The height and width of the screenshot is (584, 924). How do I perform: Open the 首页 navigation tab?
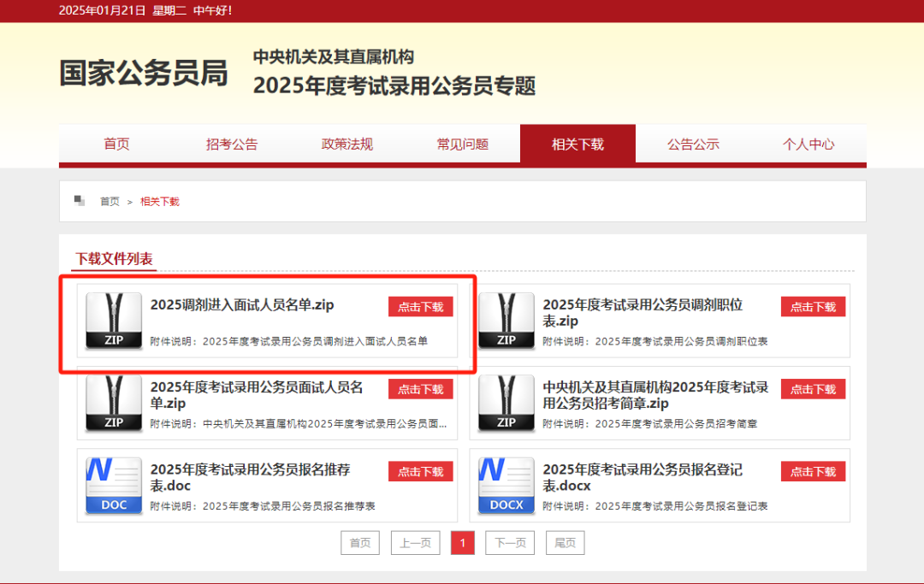point(116,144)
